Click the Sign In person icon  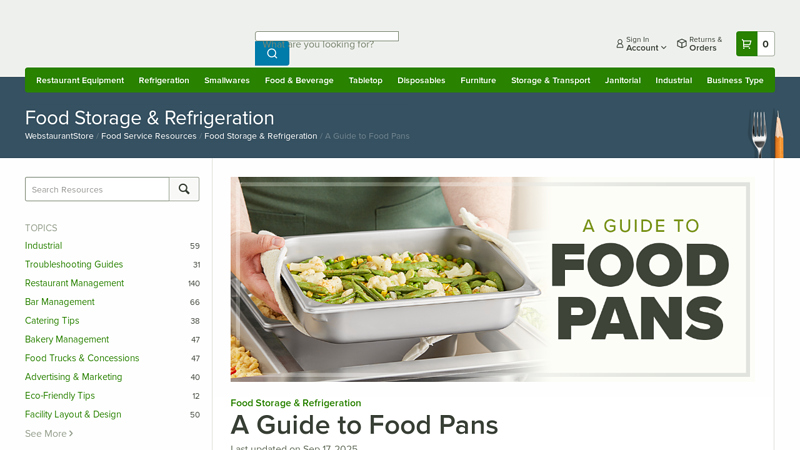pos(619,44)
